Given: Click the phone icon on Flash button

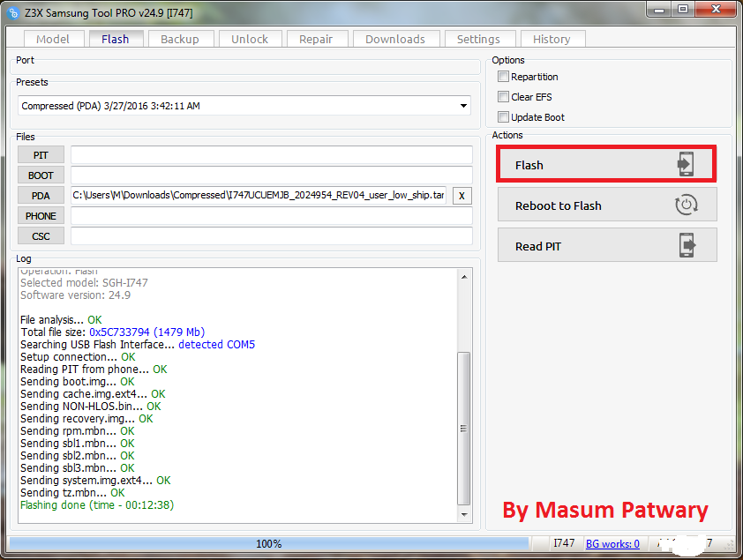Looking at the screenshot, I should pos(685,164).
